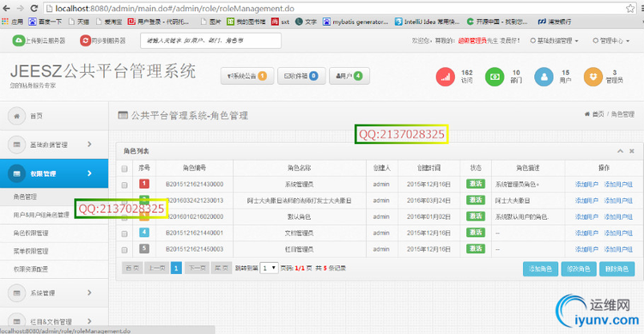
Task: Click role code B2015121621430000
Action: [195, 185]
